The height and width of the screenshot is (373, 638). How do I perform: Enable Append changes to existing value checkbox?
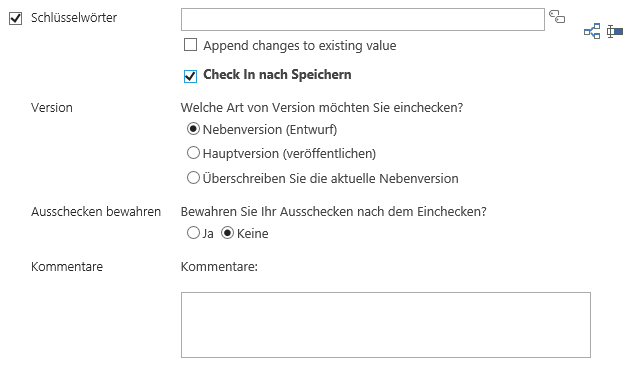tap(190, 44)
